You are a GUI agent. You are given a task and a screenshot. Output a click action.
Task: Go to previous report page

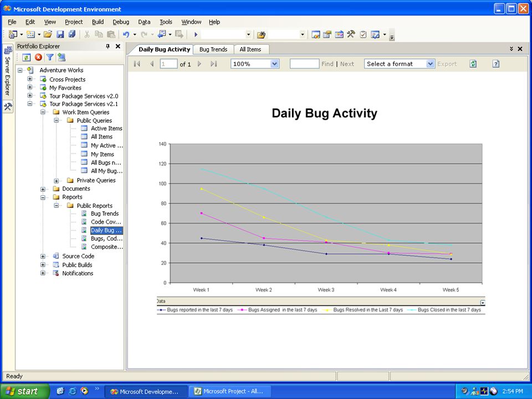tap(152, 64)
